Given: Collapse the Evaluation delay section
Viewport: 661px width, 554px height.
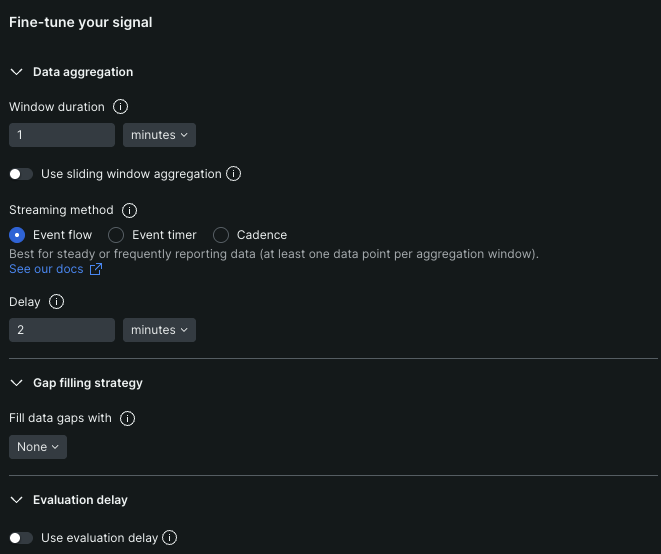Looking at the screenshot, I should point(17,500).
